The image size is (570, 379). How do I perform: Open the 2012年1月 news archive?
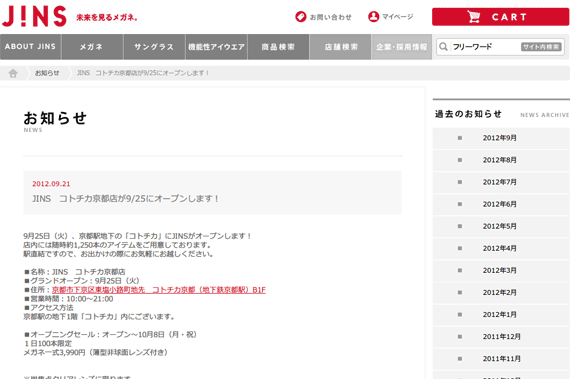coord(501,315)
